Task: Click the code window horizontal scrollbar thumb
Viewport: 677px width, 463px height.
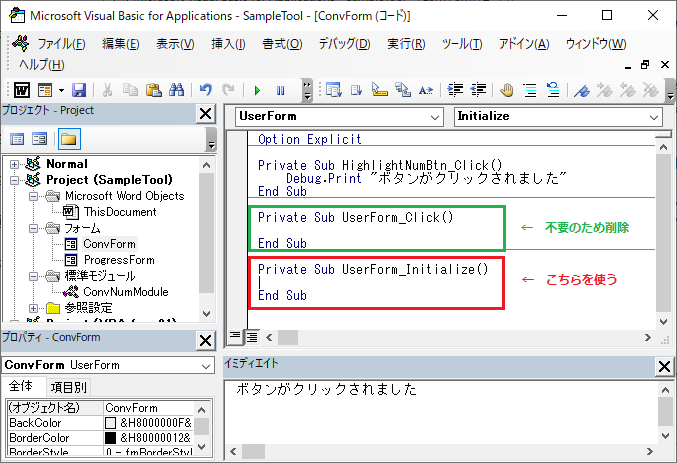Action: [288, 337]
